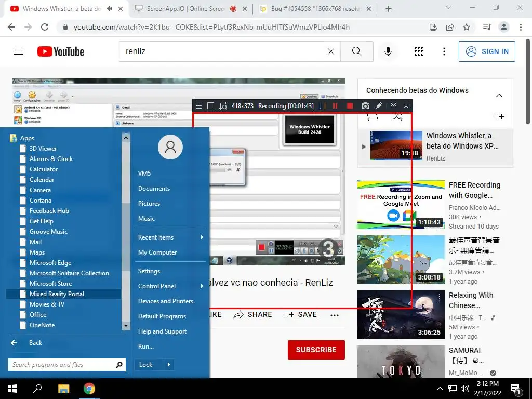The height and width of the screenshot is (399, 532).
Task: Open YouTube settings three-dot menu
Action: (444, 51)
